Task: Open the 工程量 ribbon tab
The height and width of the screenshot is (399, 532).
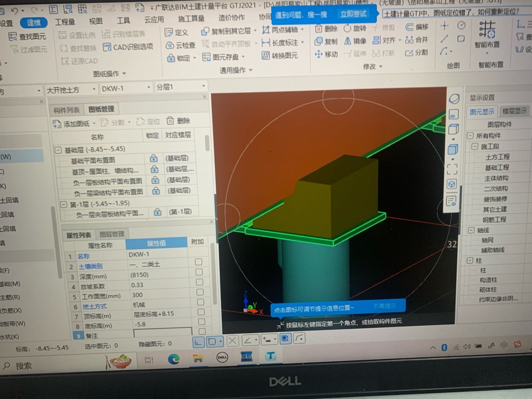Action: pyautogui.click(x=65, y=22)
